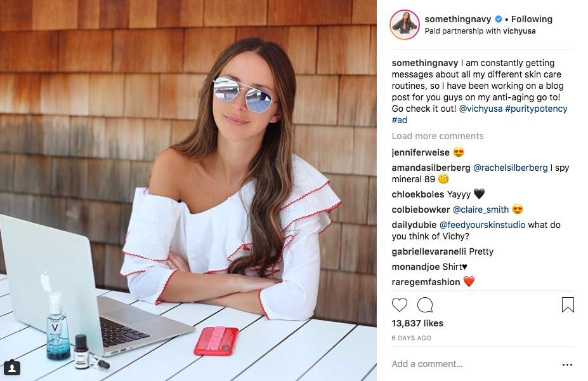Open the #ad hashtag
The height and width of the screenshot is (381, 588).
400,120
